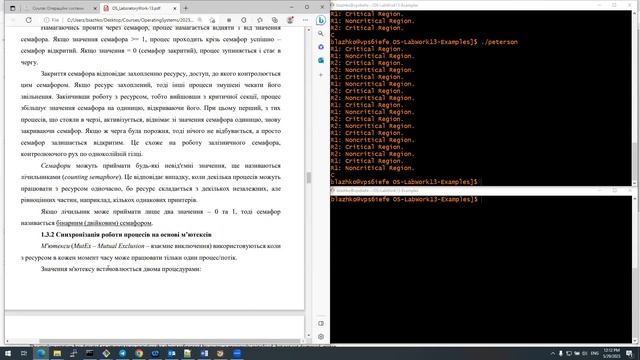Screen dimensions: 640x360
Task: Open the Edge profile avatar
Action: click(290, 20)
